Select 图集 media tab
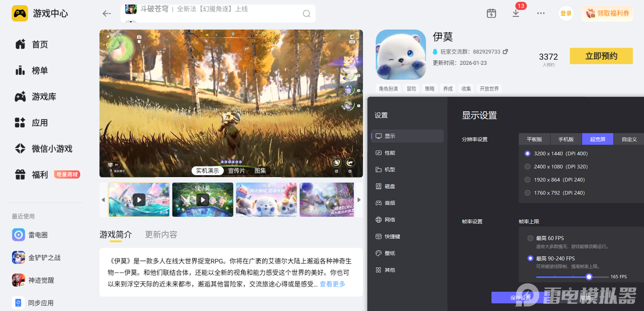The height and width of the screenshot is (311, 644). click(260, 171)
